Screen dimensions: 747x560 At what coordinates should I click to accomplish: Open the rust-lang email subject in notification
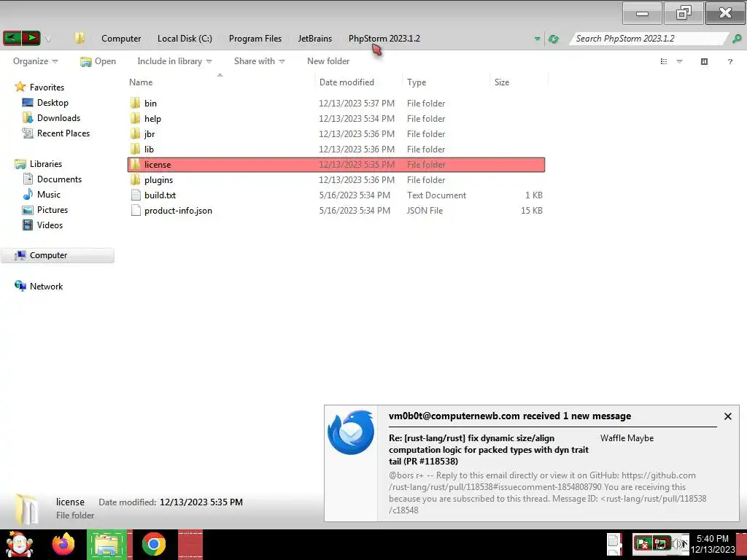point(488,449)
